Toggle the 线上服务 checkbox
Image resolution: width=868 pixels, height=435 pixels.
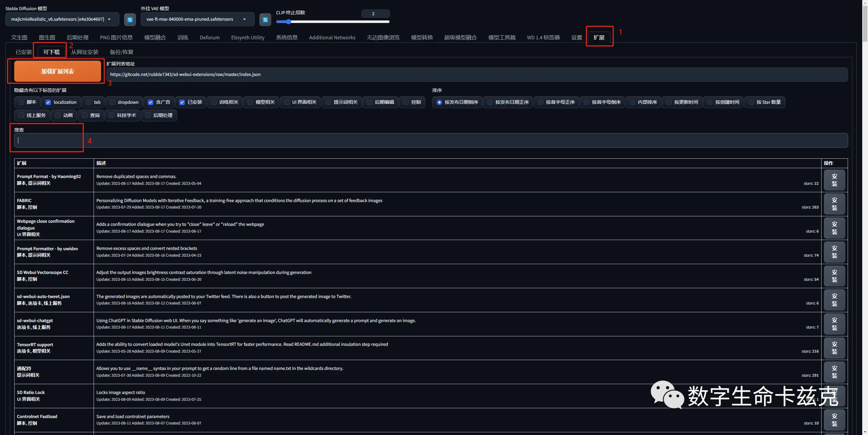click(21, 115)
